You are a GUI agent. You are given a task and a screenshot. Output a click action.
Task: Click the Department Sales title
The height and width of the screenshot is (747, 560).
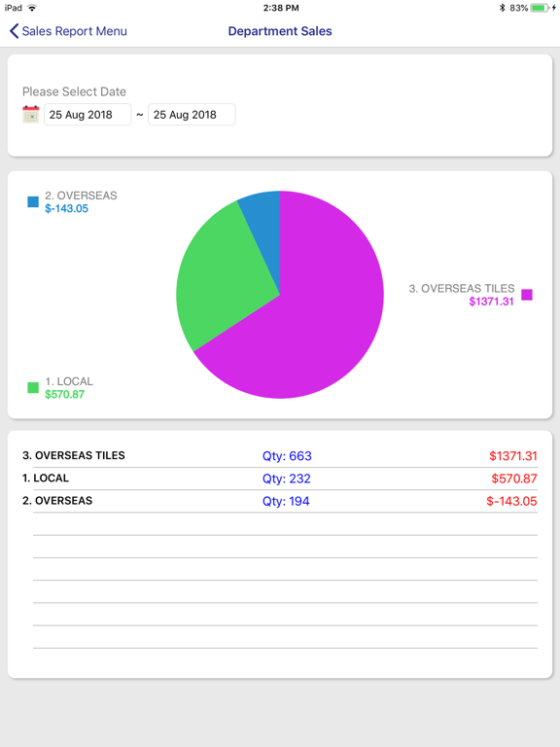pyautogui.click(x=280, y=31)
